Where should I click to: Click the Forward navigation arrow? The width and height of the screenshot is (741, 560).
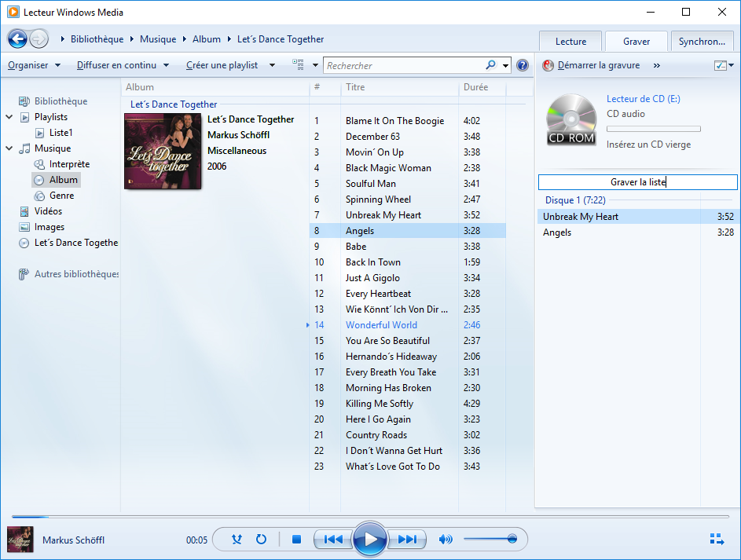[x=39, y=38]
